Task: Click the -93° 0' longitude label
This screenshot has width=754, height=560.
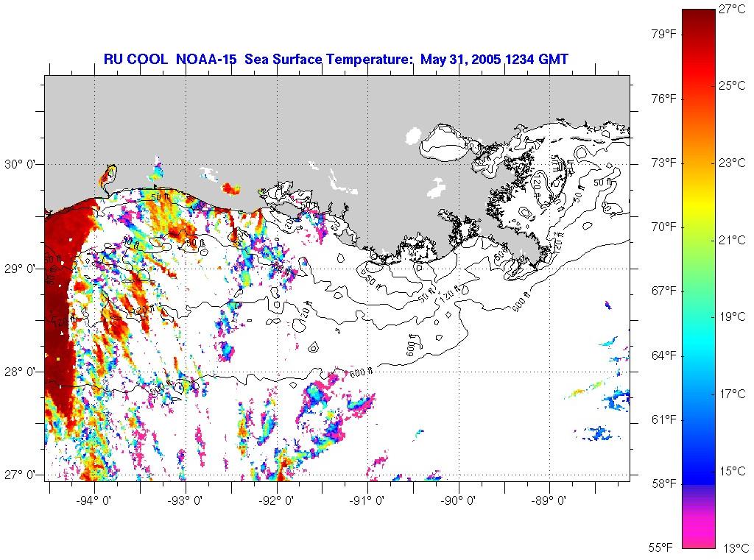Action: point(186,500)
